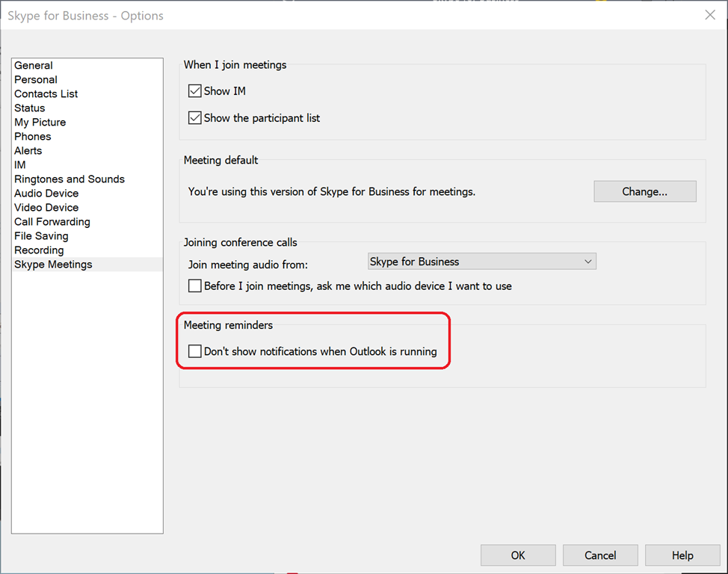Toggle Show the participant list checkbox
Screen dimensions: 728x574
click(x=195, y=118)
